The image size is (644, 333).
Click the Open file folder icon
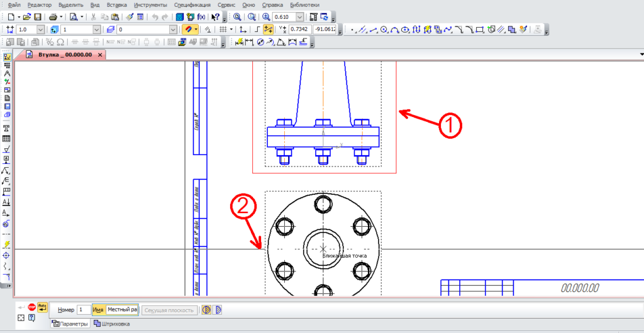[28, 16]
